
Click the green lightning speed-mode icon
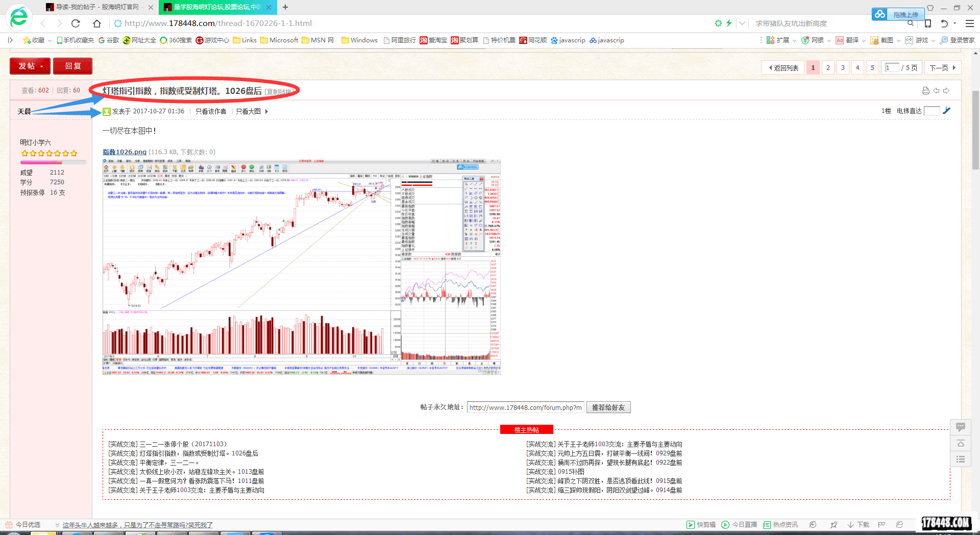point(729,23)
